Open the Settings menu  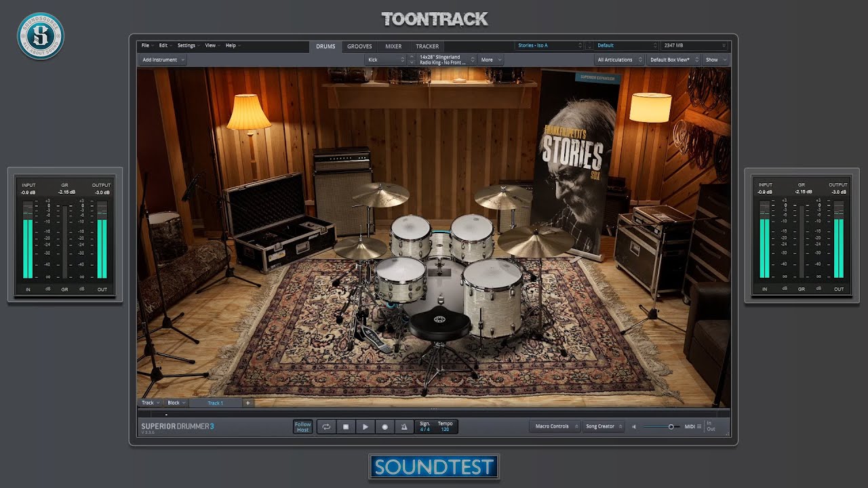[188, 45]
